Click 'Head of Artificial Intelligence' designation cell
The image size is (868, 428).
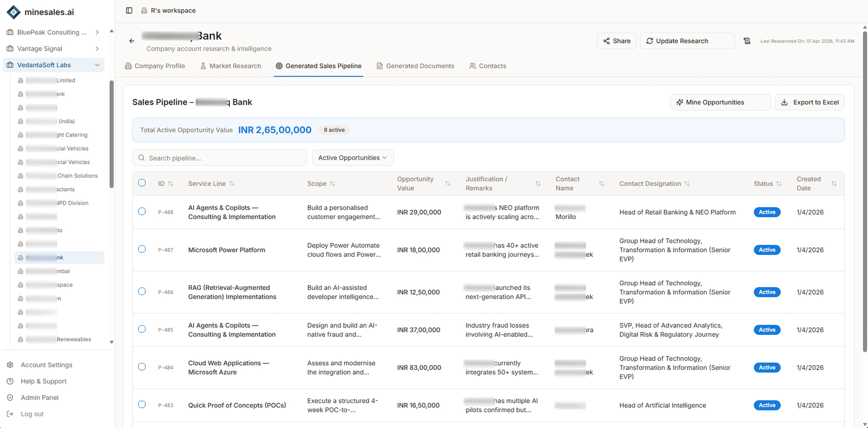click(663, 405)
